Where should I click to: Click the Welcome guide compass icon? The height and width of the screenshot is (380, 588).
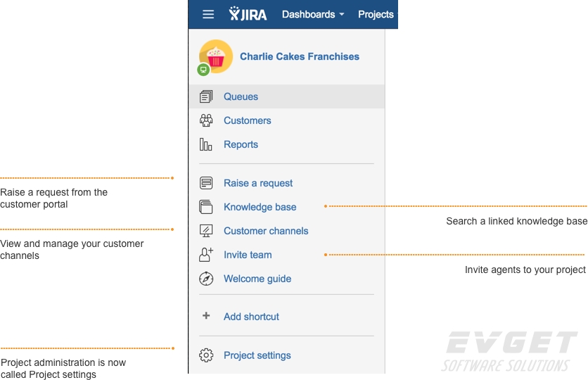tap(206, 279)
